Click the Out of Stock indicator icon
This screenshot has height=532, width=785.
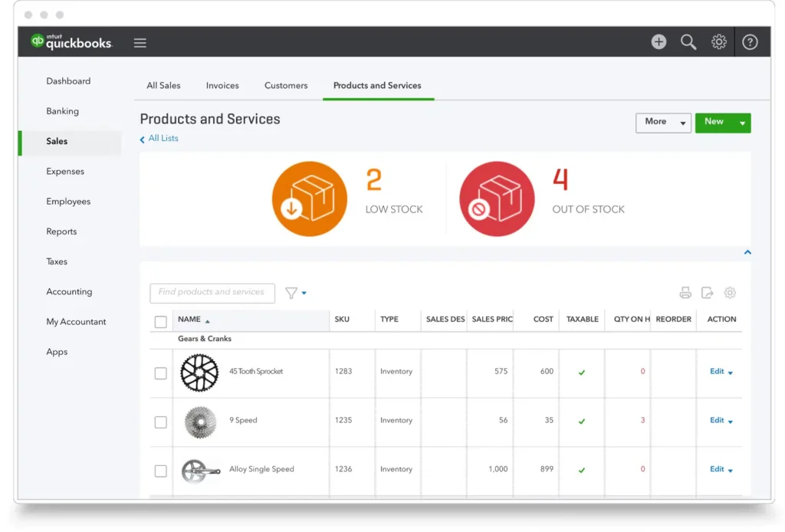[497, 198]
